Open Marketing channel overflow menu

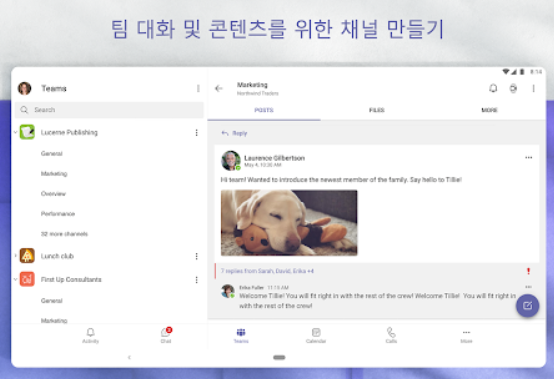click(x=534, y=88)
